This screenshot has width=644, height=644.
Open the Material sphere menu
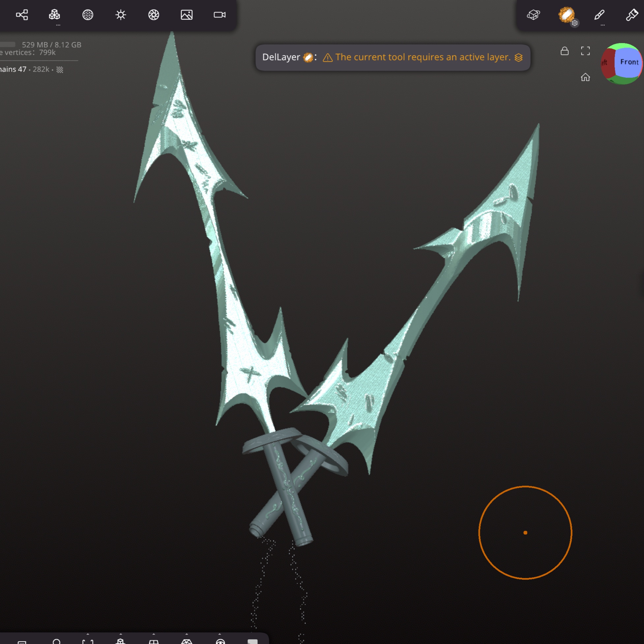pyautogui.click(x=88, y=15)
